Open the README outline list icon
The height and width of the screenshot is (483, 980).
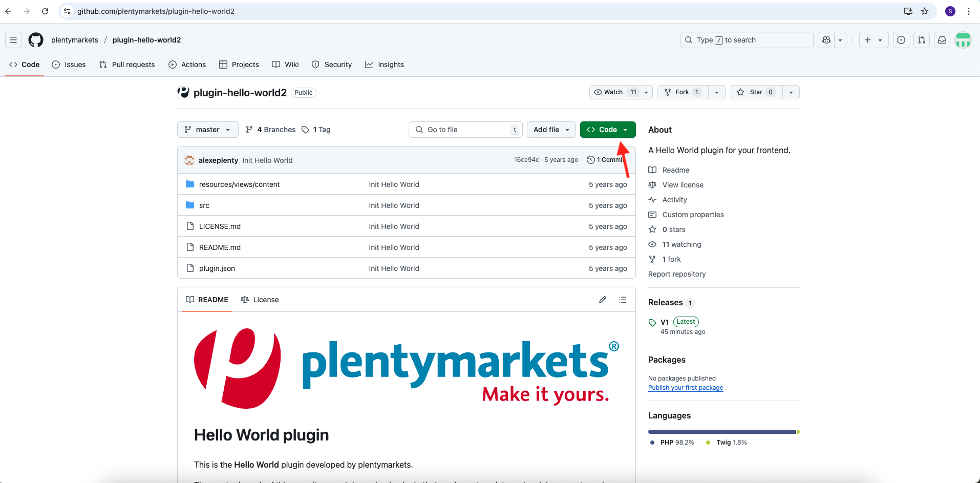(x=623, y=300)
